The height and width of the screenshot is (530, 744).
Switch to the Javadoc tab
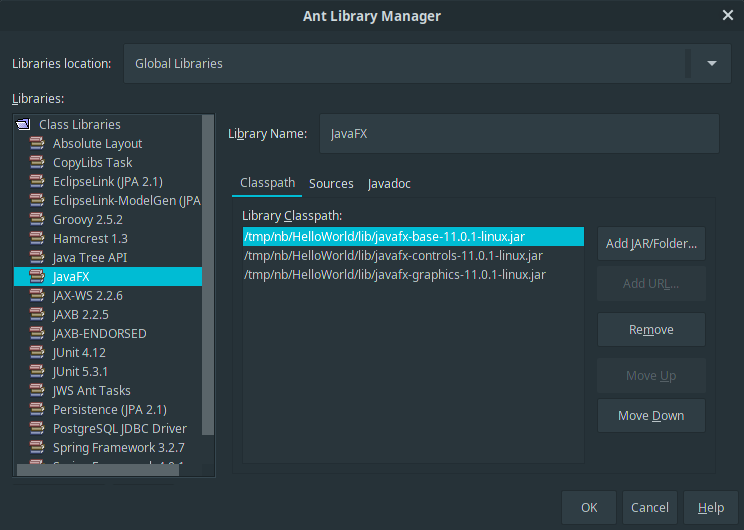tap(389, 184)
